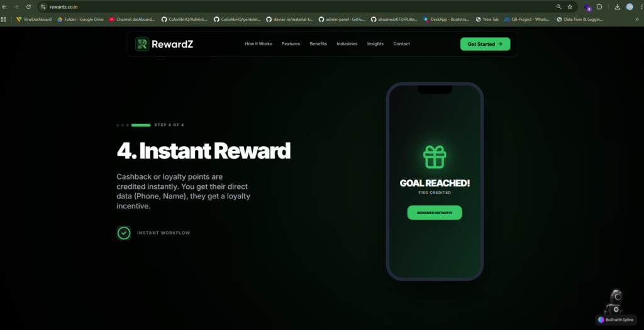The image size is (644, 330).
Task: Open the Chrome profile avatar
Action: pyautogui.click(x=630, y=7)
